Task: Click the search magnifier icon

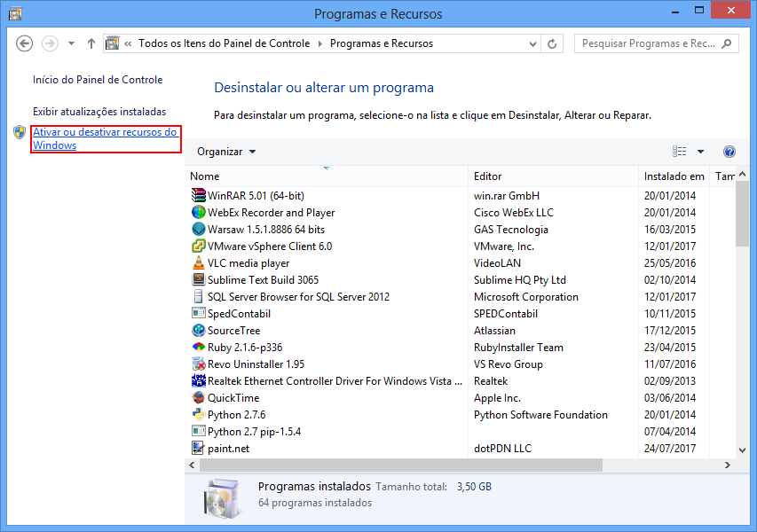Action: (727, 44)
